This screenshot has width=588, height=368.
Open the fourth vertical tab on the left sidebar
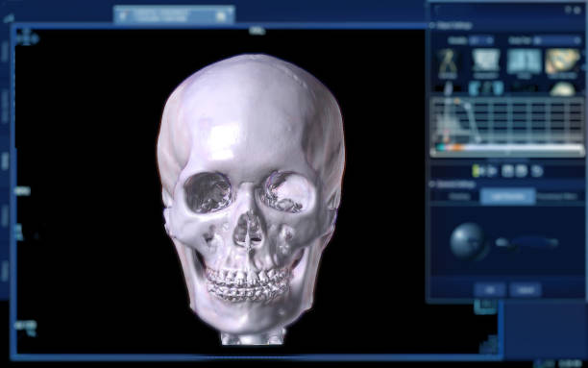coord(5,217)
